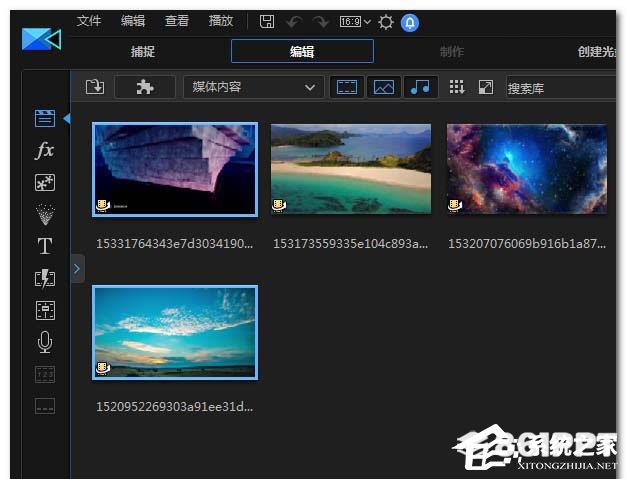The width and height of the screenshot is (627, 479).
Task: Open preferences gear icon
Action: (x=386, y=22)
